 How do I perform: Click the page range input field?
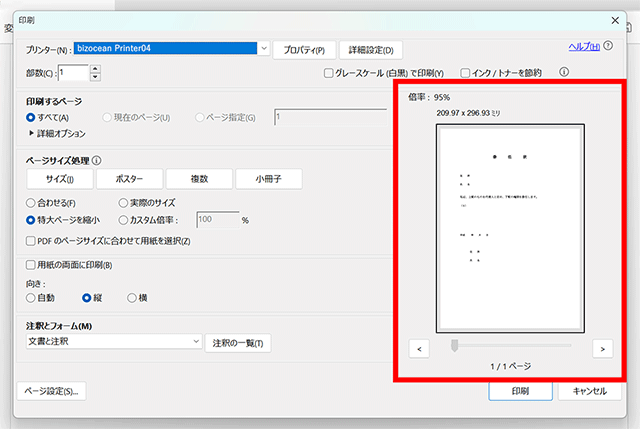[331, 117]
